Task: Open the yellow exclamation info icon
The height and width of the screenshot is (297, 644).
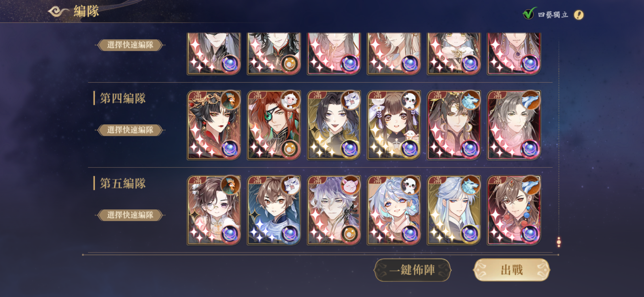Action: point(579,15)
